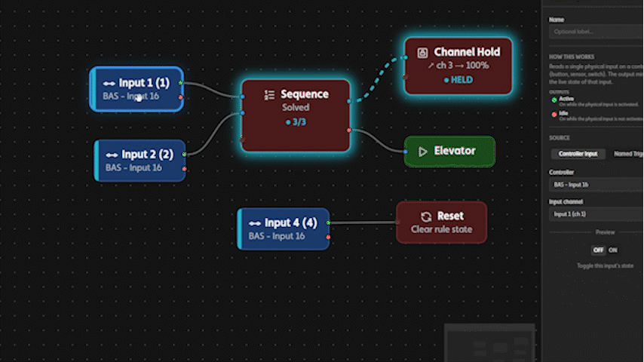Viewport: 644px width, 362px height.
Task: Select the Input 4 (4) node
Action: [x=284, y=229]
